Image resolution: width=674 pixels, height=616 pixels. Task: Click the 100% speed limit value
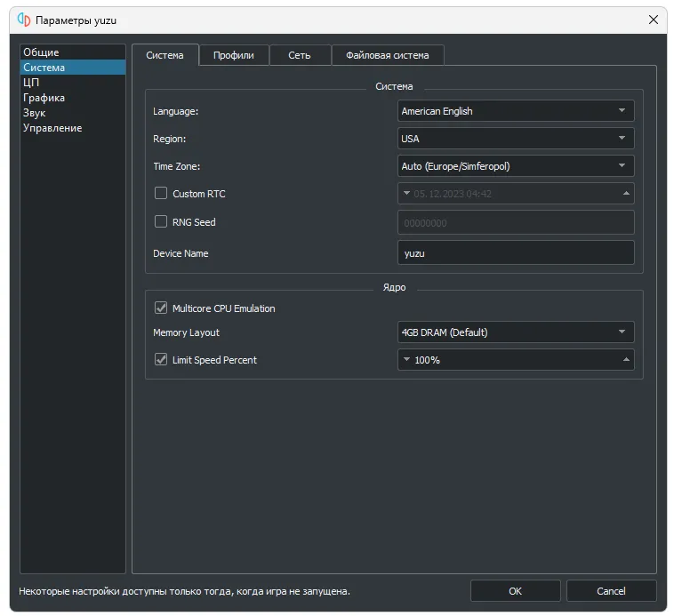[427, 360]
